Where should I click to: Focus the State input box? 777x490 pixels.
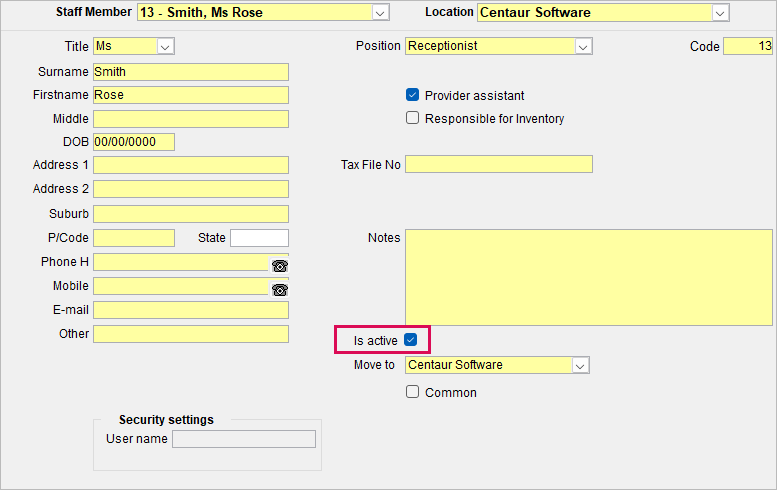click(x=259, y=238)
